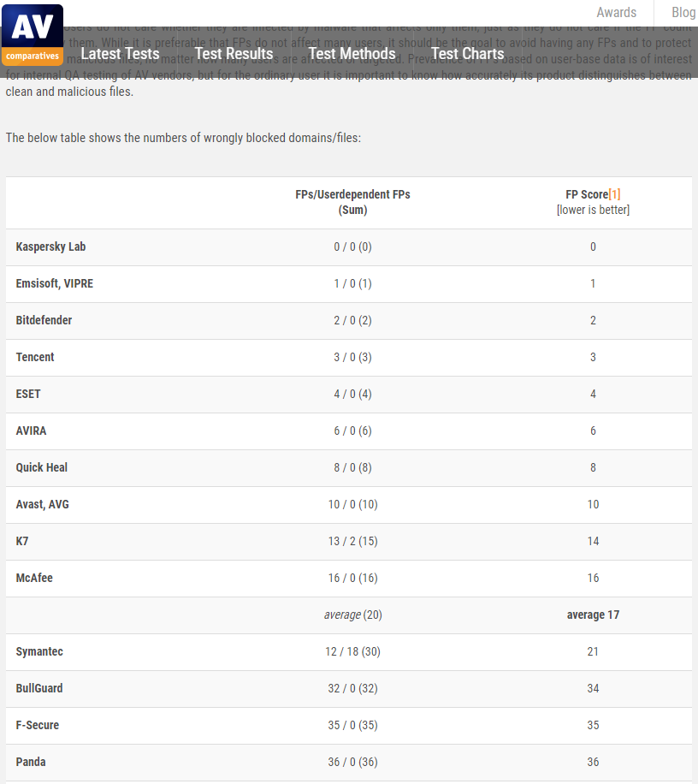
Task: Select the Emsisoft, VIPRE row label
Action: tap(55, 283)
